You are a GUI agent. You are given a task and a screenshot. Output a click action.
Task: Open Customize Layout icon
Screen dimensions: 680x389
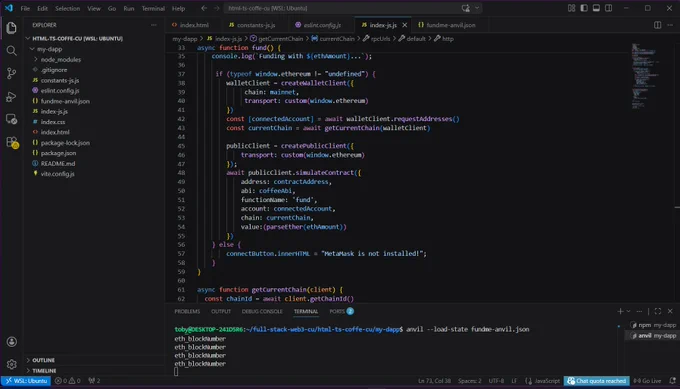coord(571,8)
